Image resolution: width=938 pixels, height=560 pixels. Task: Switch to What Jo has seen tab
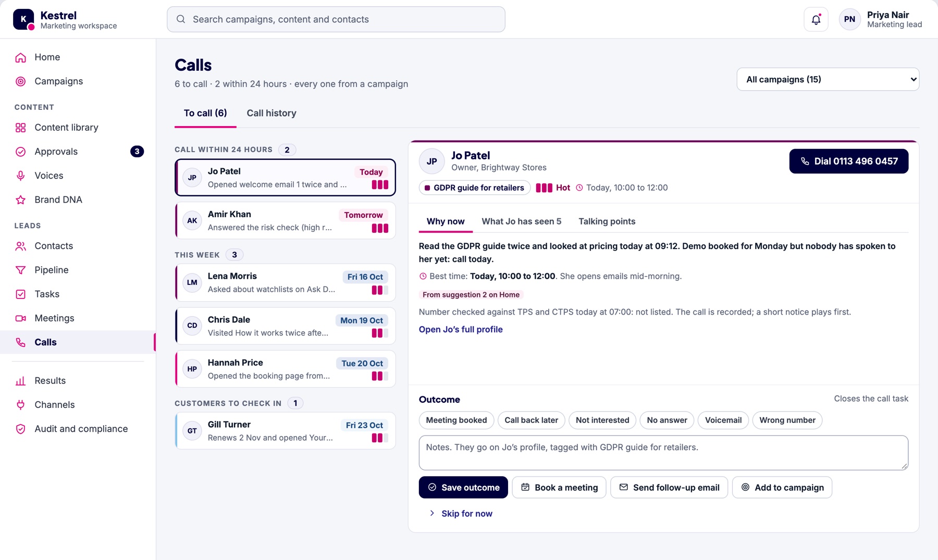click(522, 221)
